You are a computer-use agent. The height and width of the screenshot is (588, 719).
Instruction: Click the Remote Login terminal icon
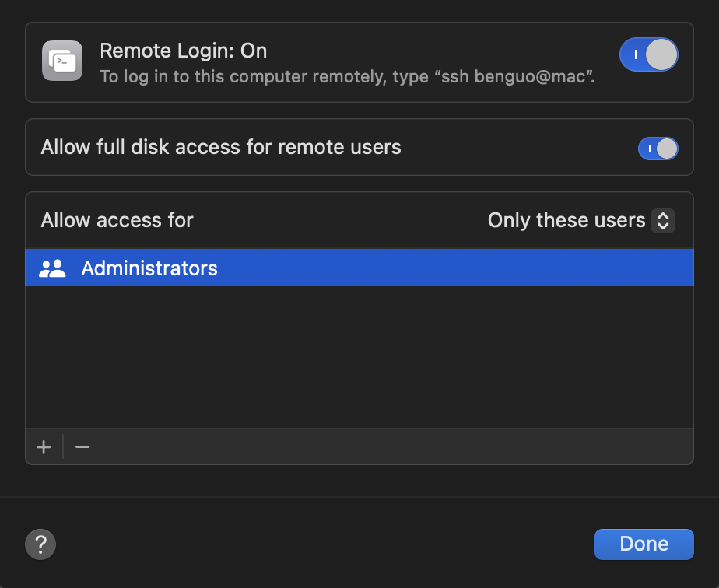(62, 61)
